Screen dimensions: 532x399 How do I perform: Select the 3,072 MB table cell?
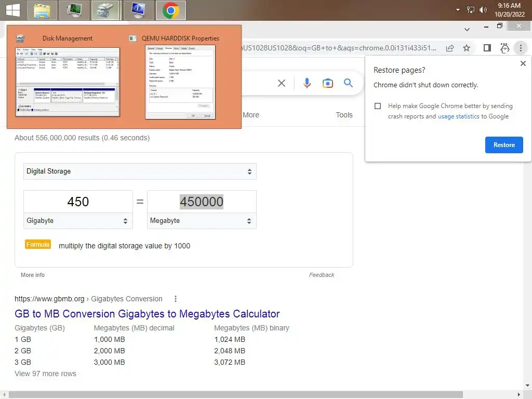pos(230,362)
